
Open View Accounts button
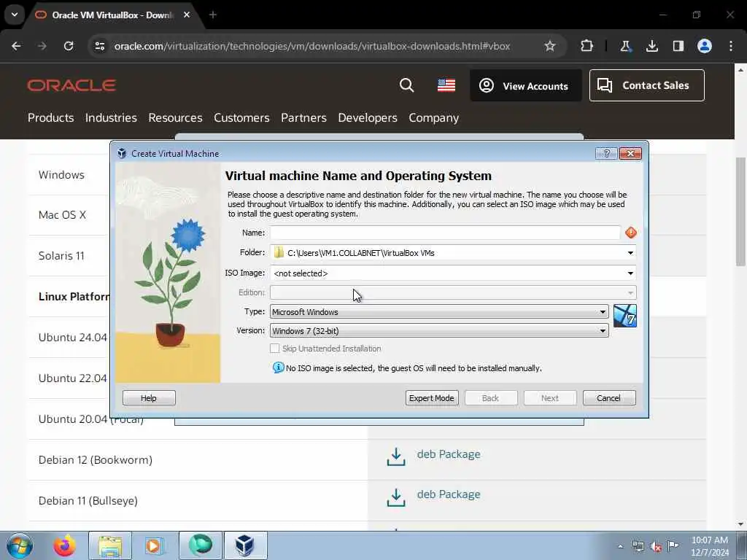(525, 86)
